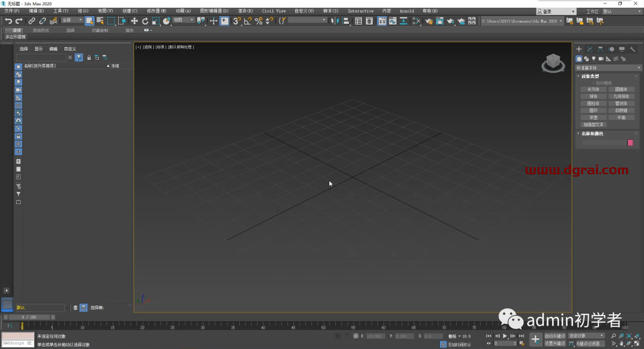Viewport: 644px width, 349px height.
Task: Switch to the 自由形式 ribbon tab
Action: coord(41,30)
